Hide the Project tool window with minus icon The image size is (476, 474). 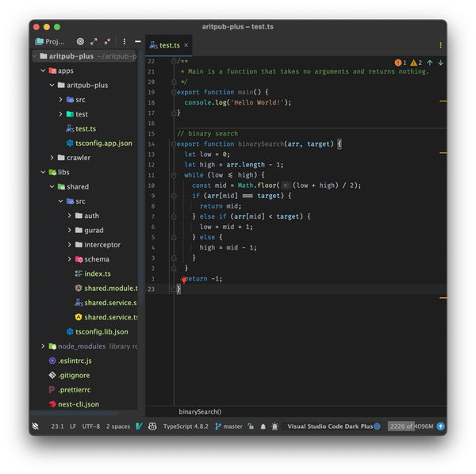[x=138, y=41]
